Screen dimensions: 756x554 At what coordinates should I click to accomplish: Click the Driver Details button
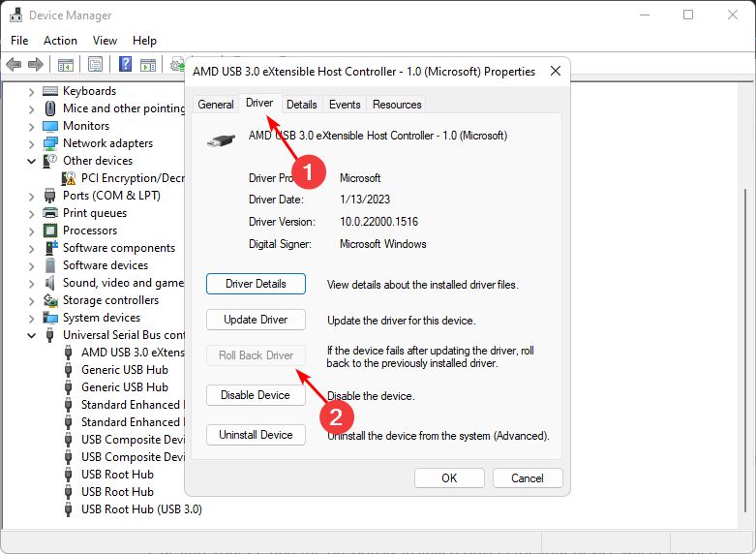click(x=256, y=284)
